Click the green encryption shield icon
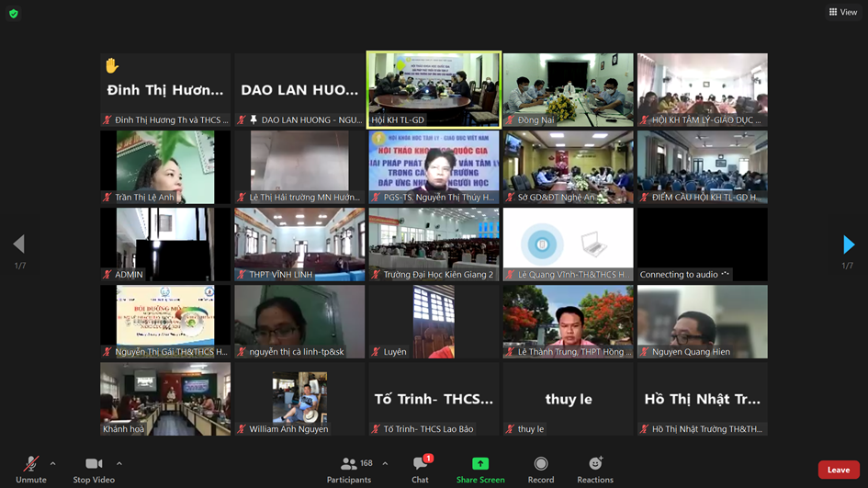The width and height of the screenshot is (868, 488). pyautogui.click(x=13, y=13)
